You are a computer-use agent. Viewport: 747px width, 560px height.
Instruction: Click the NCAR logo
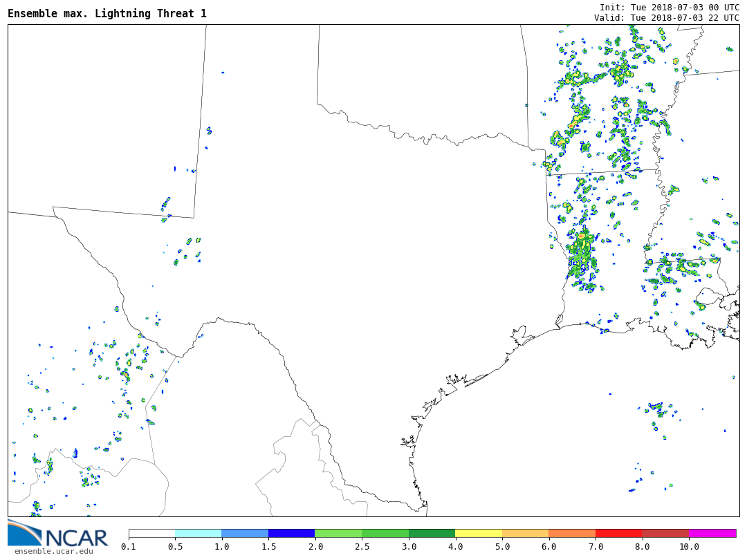point(58,533)
